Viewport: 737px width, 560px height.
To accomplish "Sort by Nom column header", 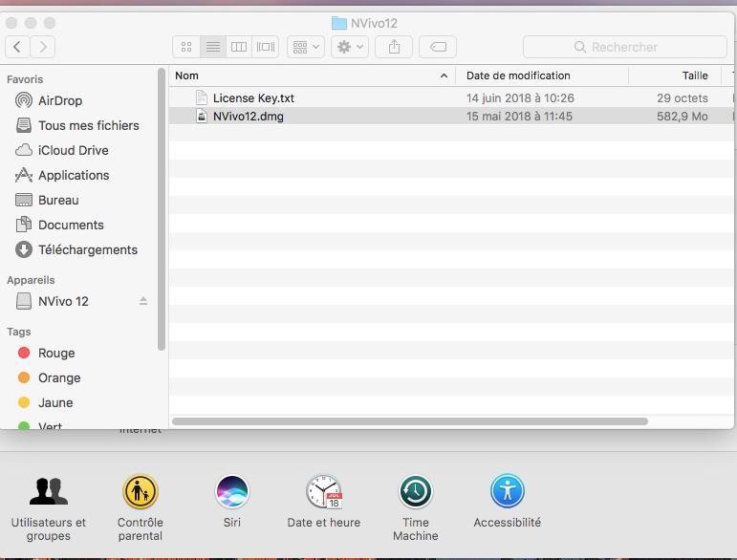I will tap(306, 75).
